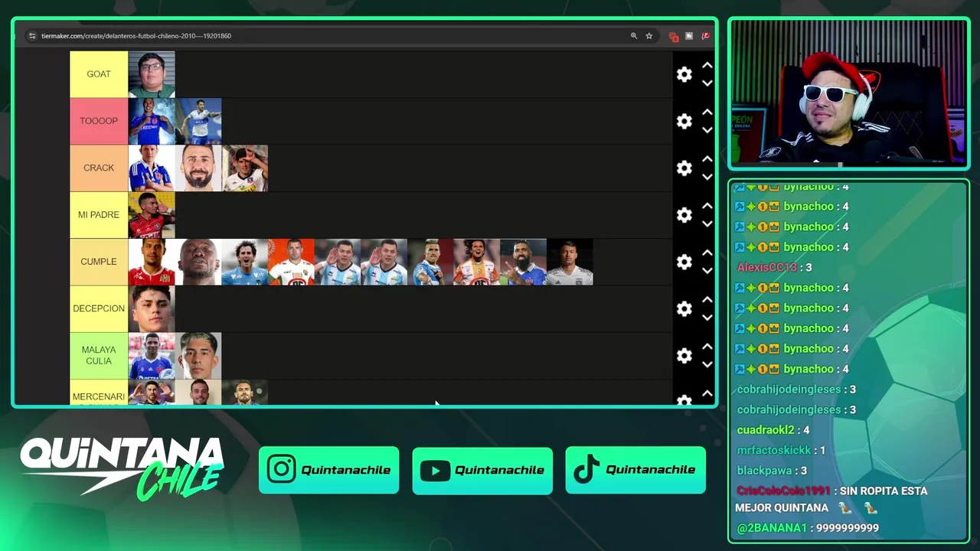The width and height of the screenshot is (980, 551).
Task: Click chat username CrisColoColo1991
Action: tap(783, 491)
